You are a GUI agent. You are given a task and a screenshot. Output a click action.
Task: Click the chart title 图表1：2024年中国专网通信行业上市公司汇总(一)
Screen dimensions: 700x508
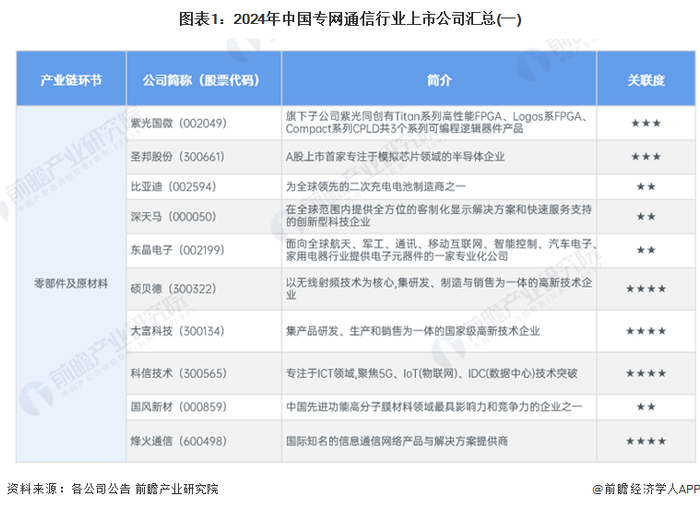(x=350, y=19)
